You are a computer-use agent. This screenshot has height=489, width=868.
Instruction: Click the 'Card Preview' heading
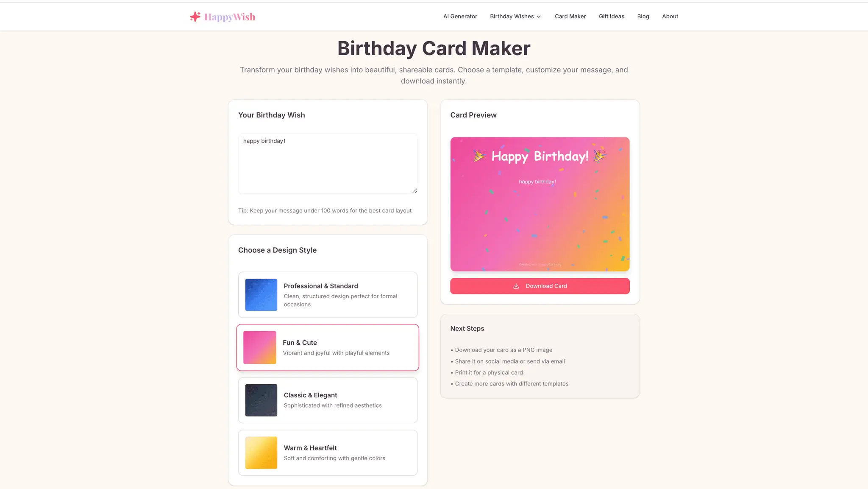pyautogui.click(x=473, y=115)
